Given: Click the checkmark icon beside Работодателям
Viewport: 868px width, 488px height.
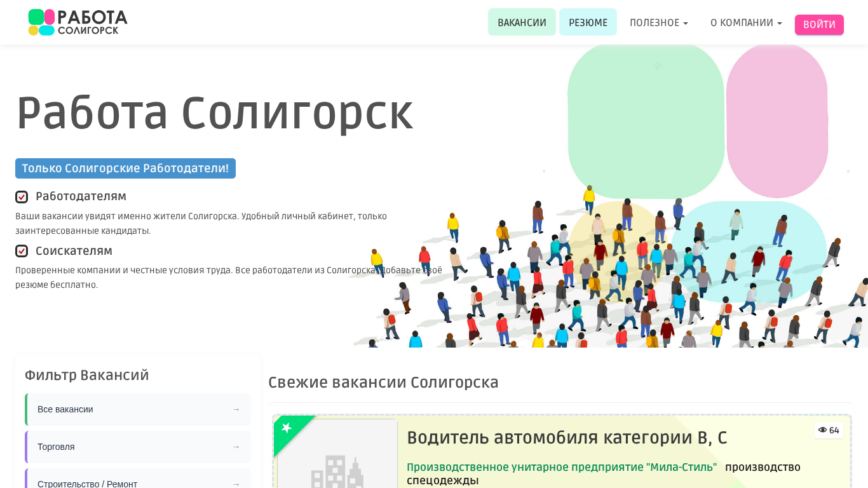Looking at the screenshot, I should point(22,197).
